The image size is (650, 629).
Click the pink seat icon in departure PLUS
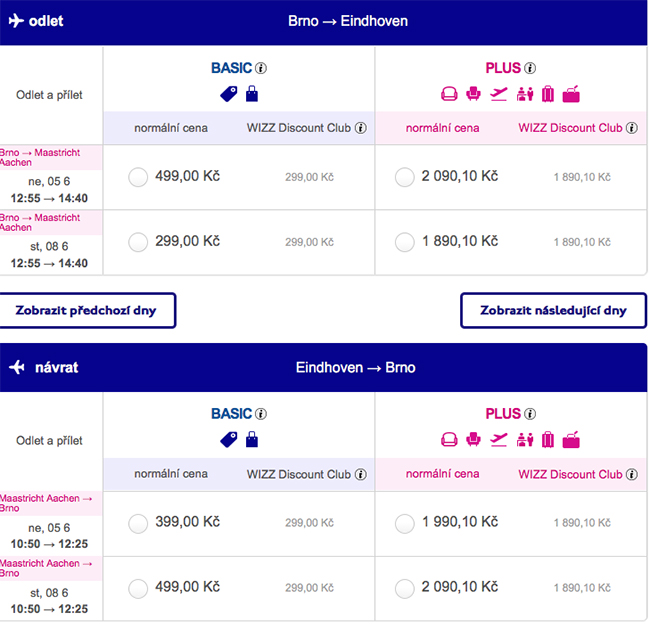click(473, 94)
